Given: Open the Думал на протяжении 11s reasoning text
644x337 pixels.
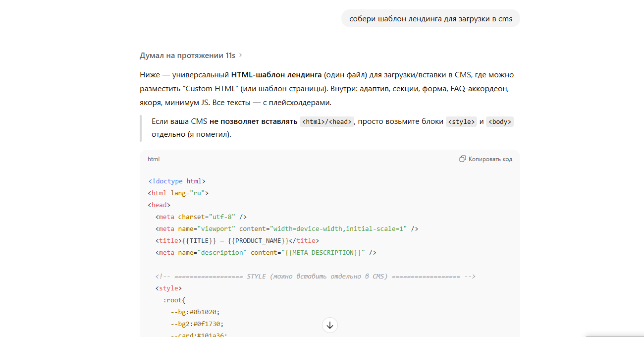Looking at the screenshot, I should click(187, 56).
